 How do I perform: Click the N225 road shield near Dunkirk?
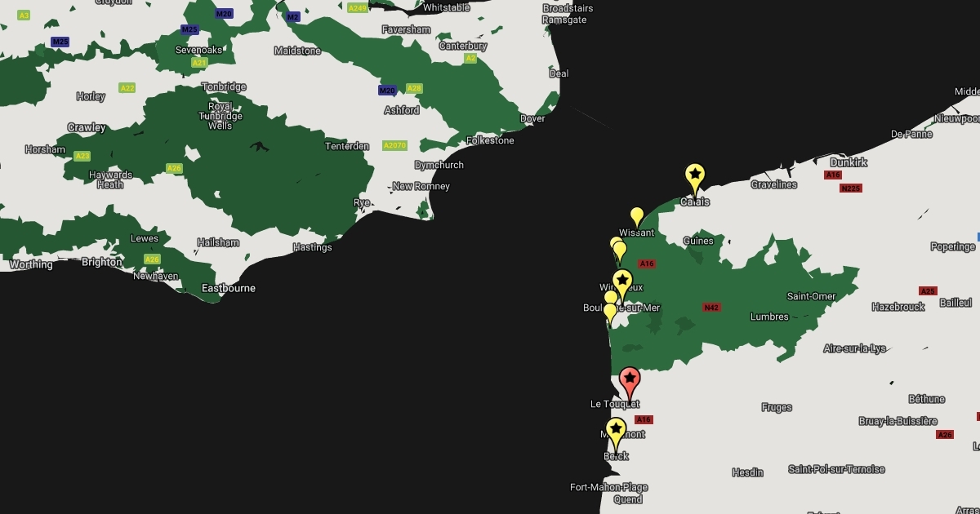851,188
